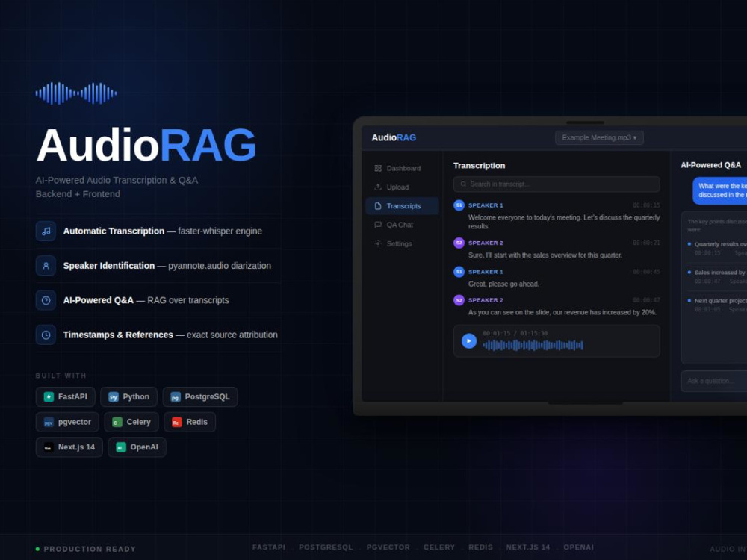Click the large AudioRAG title
This screenshot has height=560, width=747.
click(146, 146)
